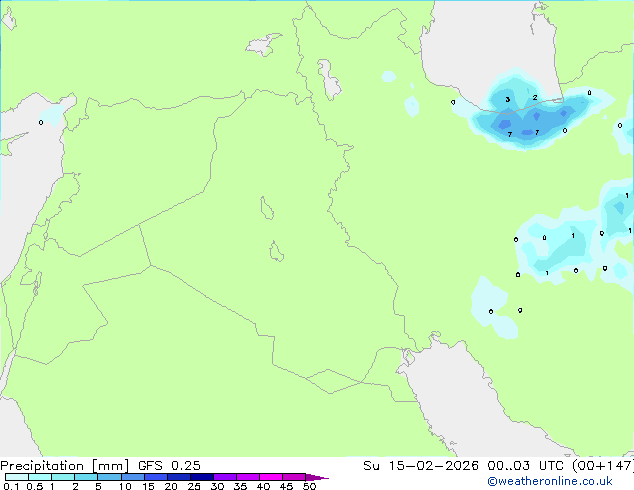Click the '45' legend scale label

click(x=286, y=486)
